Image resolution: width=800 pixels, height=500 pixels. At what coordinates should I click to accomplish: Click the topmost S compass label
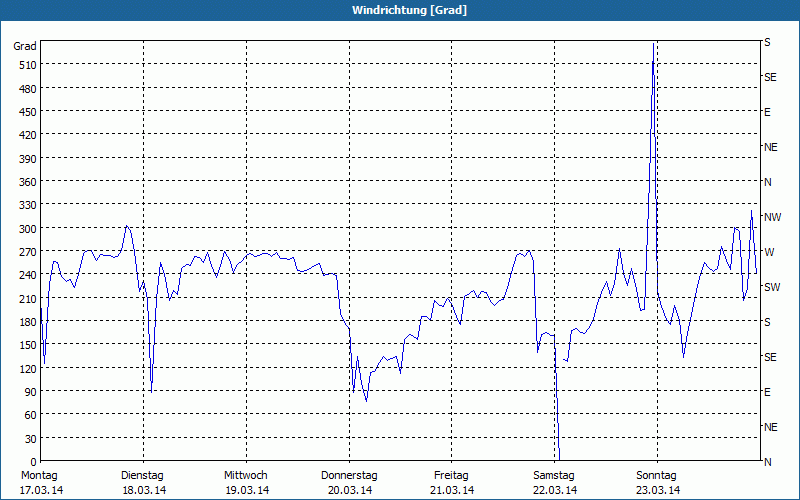[767, 42]
